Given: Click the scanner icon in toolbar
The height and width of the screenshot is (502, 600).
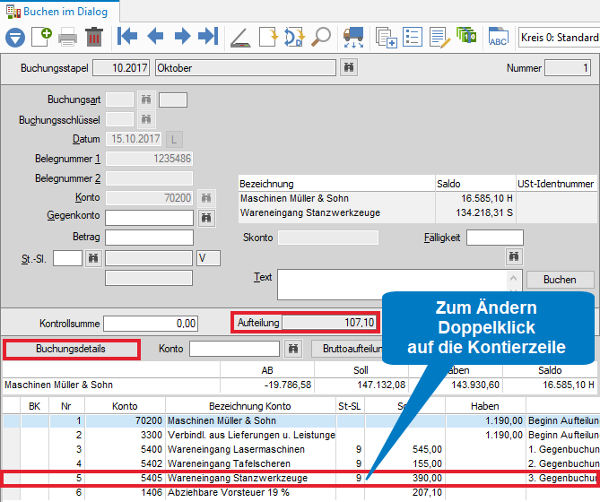Looking at the screenshot, I should click(x=240, y=37).
